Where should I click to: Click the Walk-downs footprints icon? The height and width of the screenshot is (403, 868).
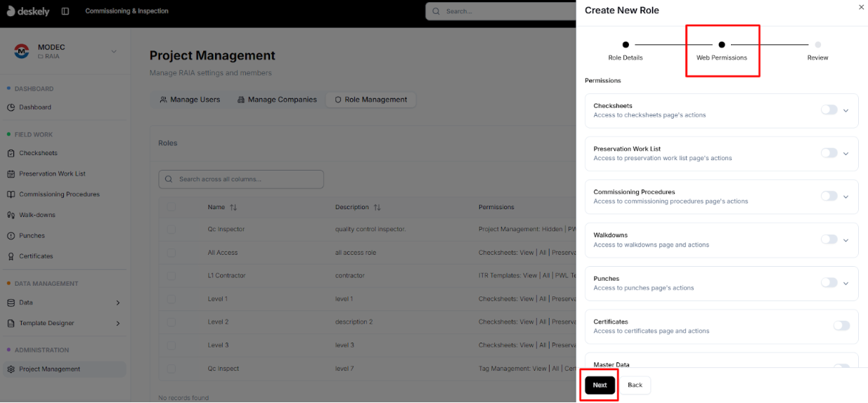coord(11,215)
